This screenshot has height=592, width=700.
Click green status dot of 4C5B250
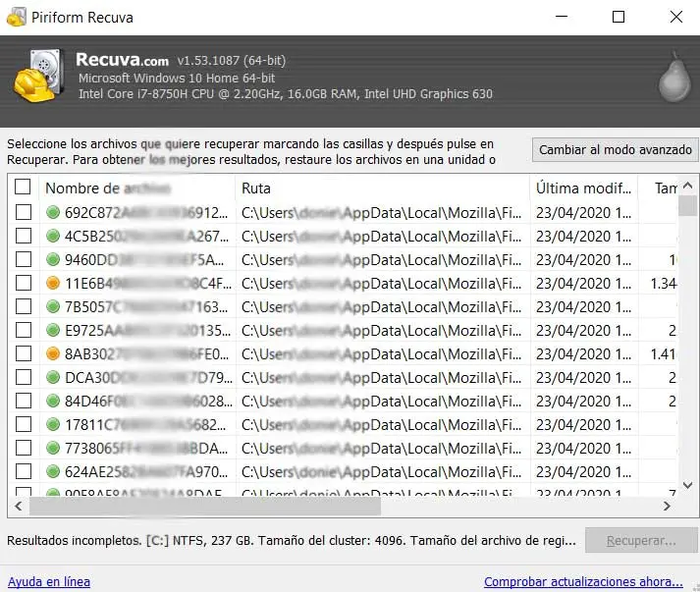53,236
